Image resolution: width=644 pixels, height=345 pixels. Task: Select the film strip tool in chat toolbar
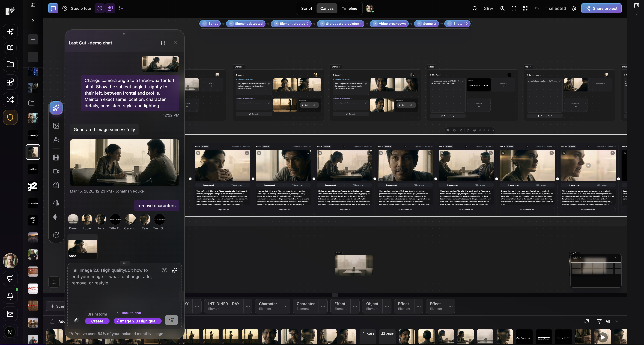pos(56,157)
